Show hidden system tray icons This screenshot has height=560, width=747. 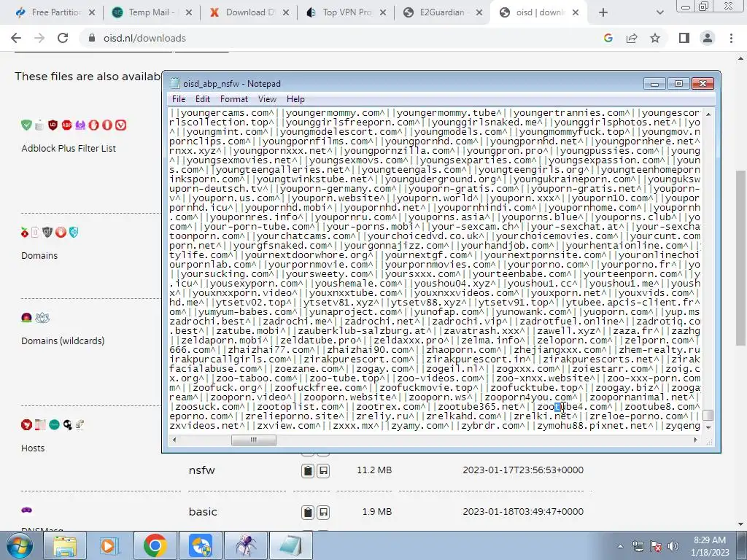[x=620, y=546]
